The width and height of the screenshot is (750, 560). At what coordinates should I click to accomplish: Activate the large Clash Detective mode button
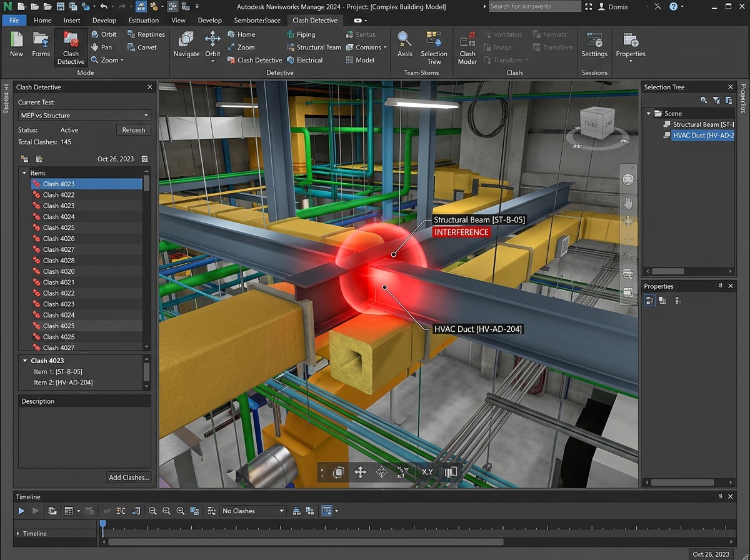71,49
